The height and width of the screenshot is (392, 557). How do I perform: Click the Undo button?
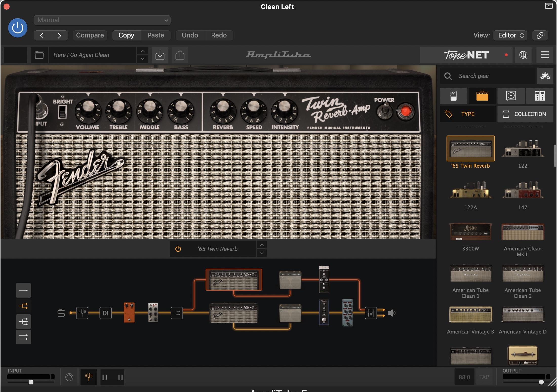[x=190, y=35]
